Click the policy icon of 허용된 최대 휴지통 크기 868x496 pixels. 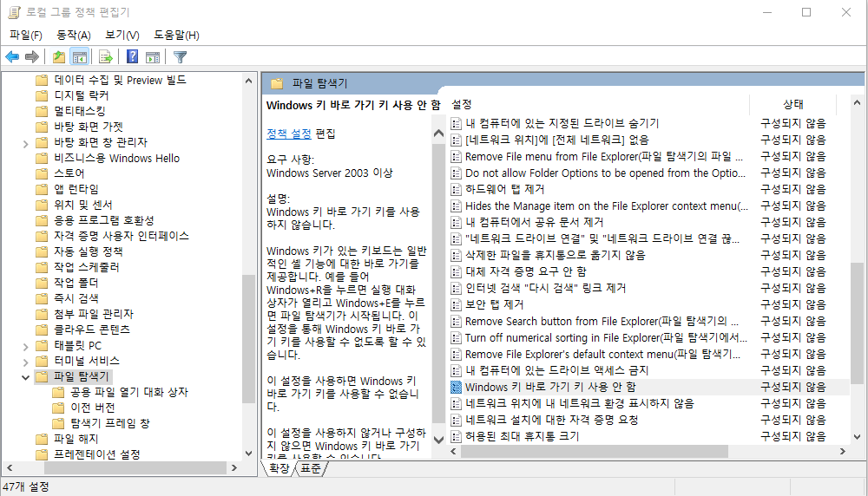tap(456, 436)
